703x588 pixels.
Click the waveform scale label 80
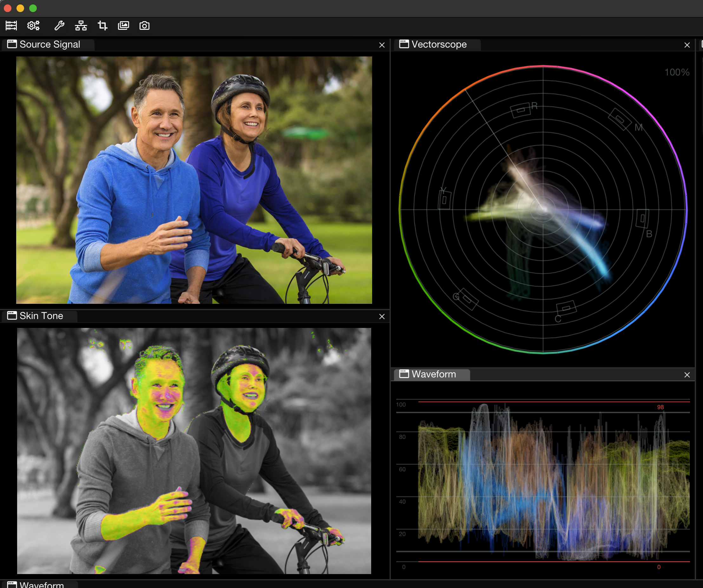[402, 437]
